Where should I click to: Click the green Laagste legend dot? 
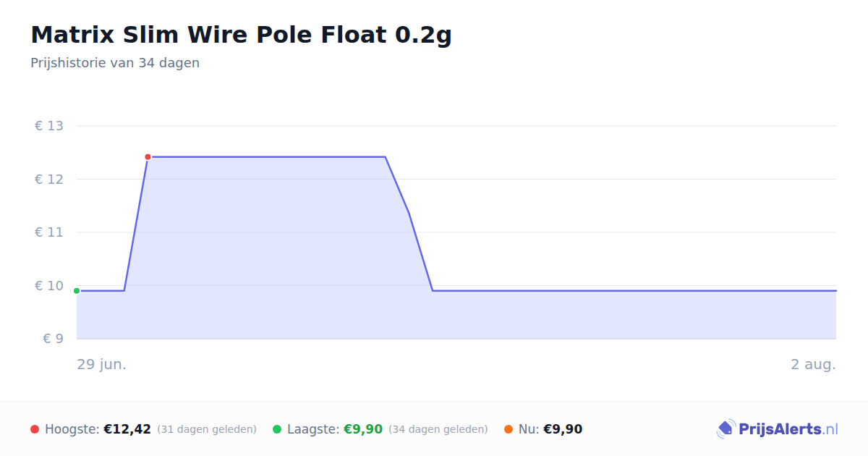(277, 429)
